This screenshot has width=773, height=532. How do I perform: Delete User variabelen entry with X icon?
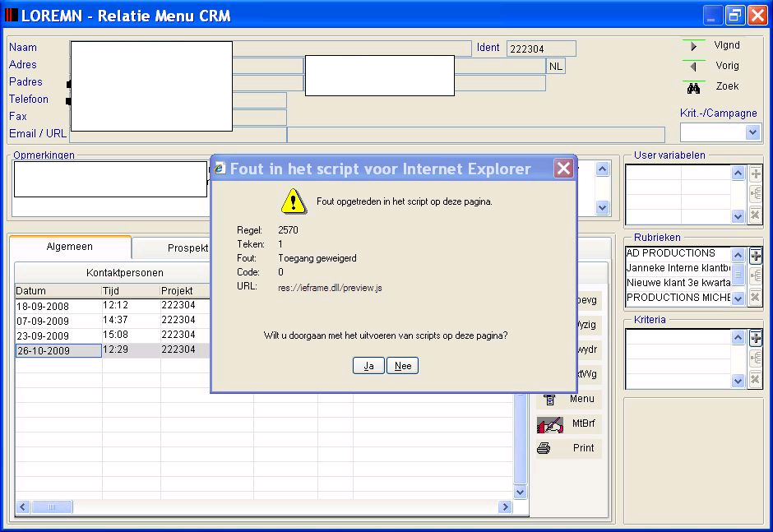click(755, 215)
